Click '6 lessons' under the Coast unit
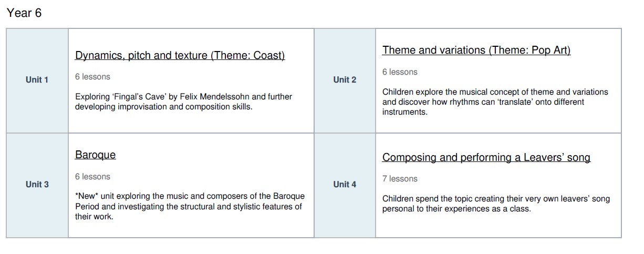Viewport: 644px width, 254px height. (x=92, y=77)
